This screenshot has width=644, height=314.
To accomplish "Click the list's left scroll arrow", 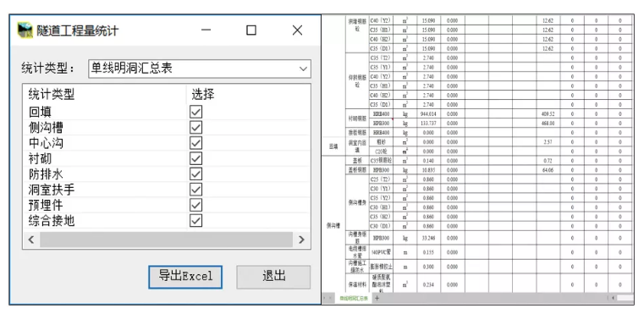I will pos(31,240).
